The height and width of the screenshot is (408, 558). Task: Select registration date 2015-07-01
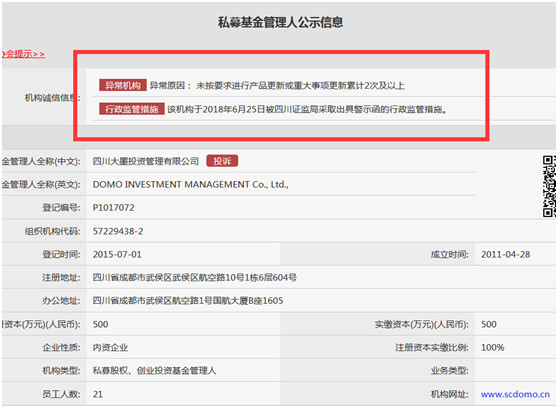click(x=117, y=255)
